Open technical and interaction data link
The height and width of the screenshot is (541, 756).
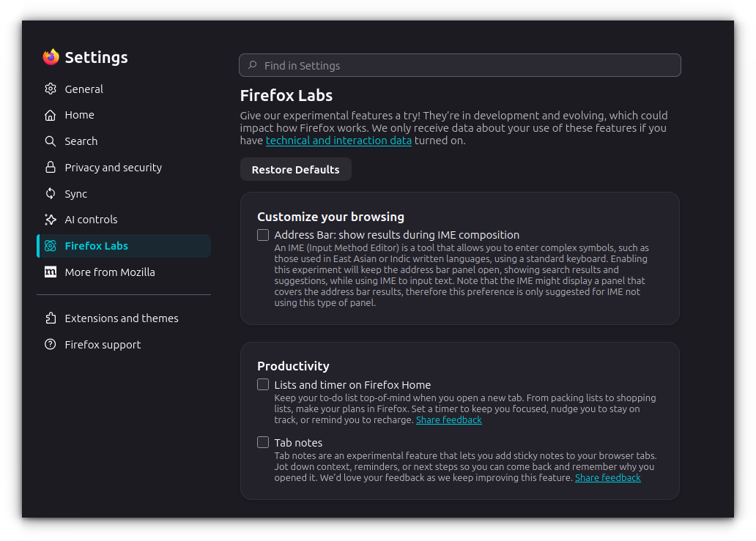(338, 141)
